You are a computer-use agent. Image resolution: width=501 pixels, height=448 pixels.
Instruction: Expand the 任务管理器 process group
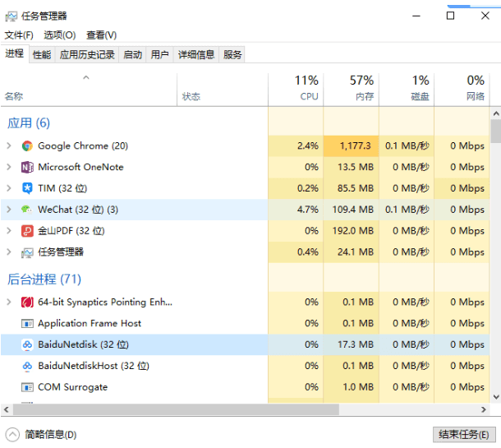pyautogui.click(x=9, y=252)
